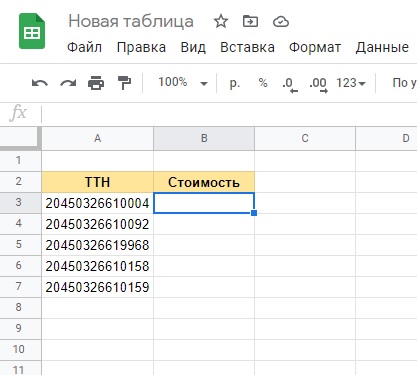Open the Google Sheets home icon
The height and width of the screenshot is (375, 417).
tap(32, 31)
